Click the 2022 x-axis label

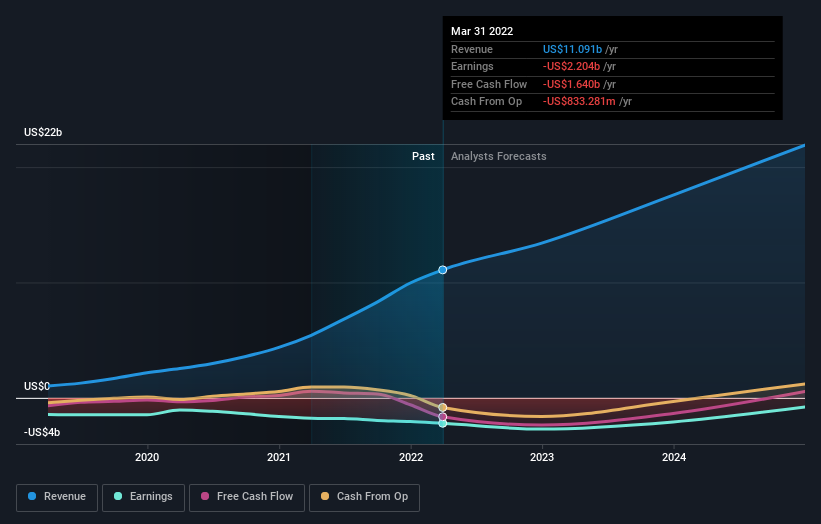[x=411, y=458]
